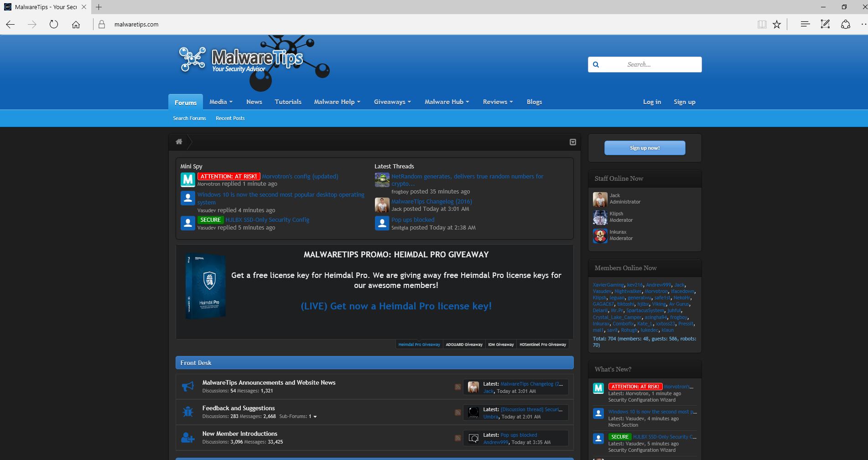868x460 pixels.
Task: Open HJLBX SSD-Only Security Config thread in Mini Spy
Action: pyautogui.click(x=267, y=220)
